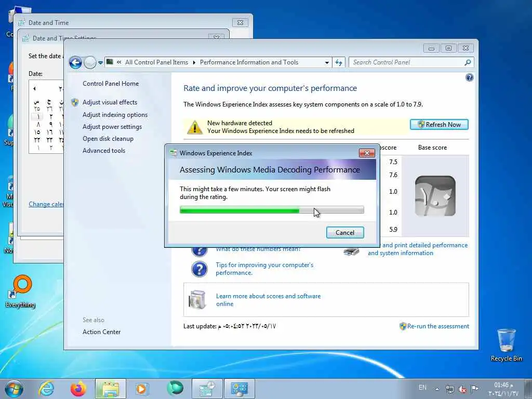Open recent pages dropdown beside navigation arrows
532x399 pixels.
tap(100, 63)
